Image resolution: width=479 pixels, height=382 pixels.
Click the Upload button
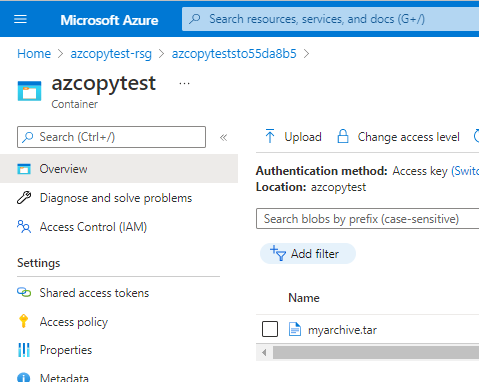click(293, 137)
